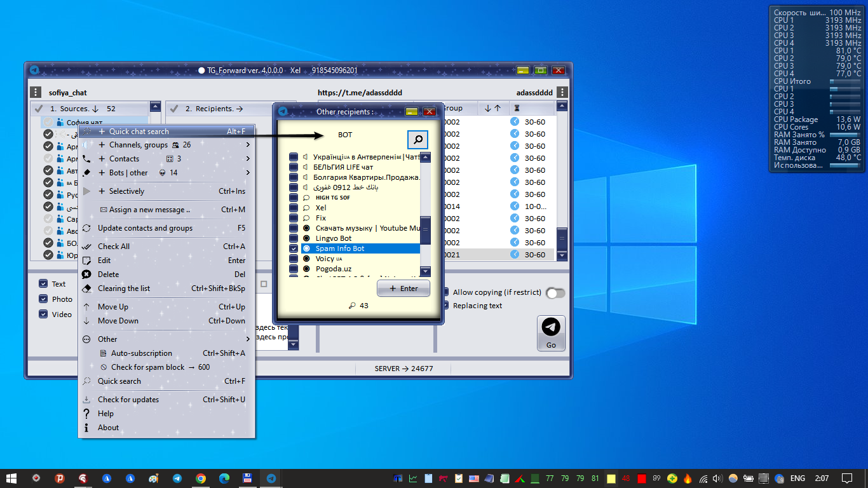This screenshot has width=868, height=488.
Task: Click the kebab menu icon beside adassdddd
Action: [562, 92]
